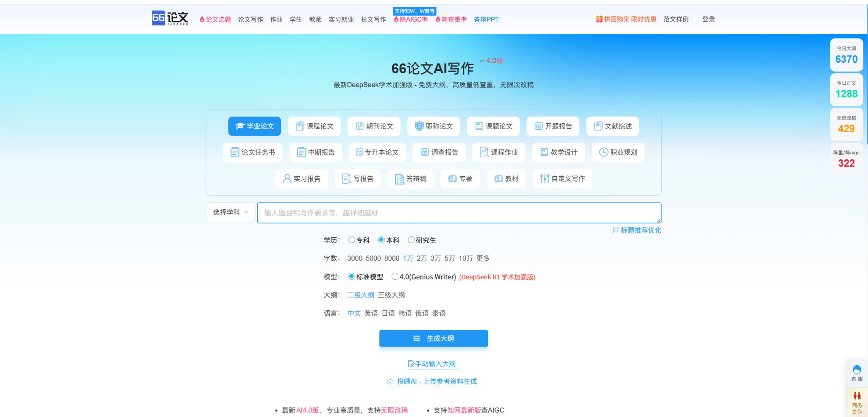Open 答辩PPT page

tap(486, 19)
